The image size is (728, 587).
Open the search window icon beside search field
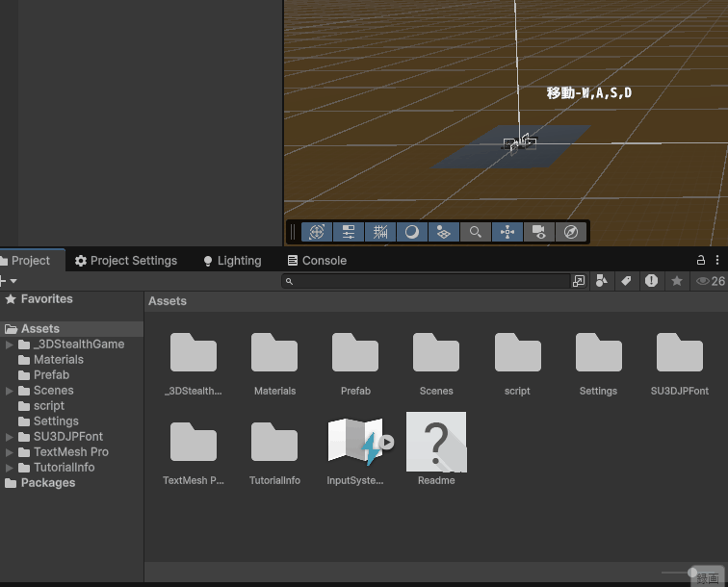pyautogui.click(x=578, y=281)
